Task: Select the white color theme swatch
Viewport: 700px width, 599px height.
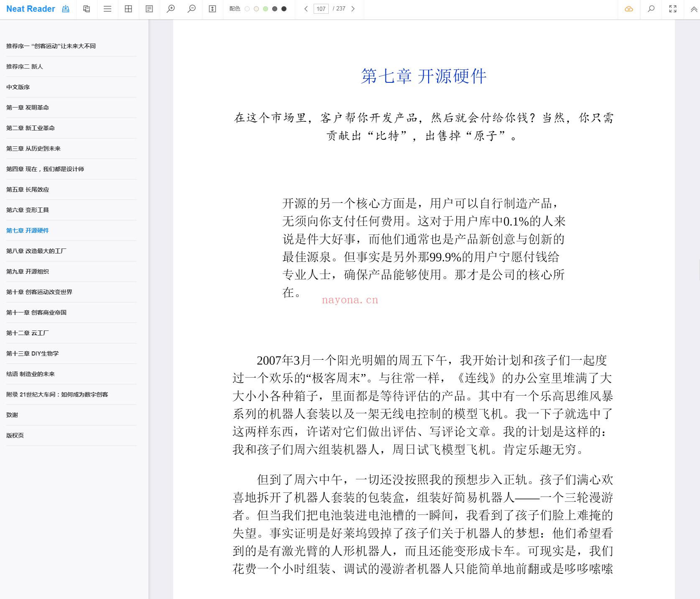Action: coord(247,9)
